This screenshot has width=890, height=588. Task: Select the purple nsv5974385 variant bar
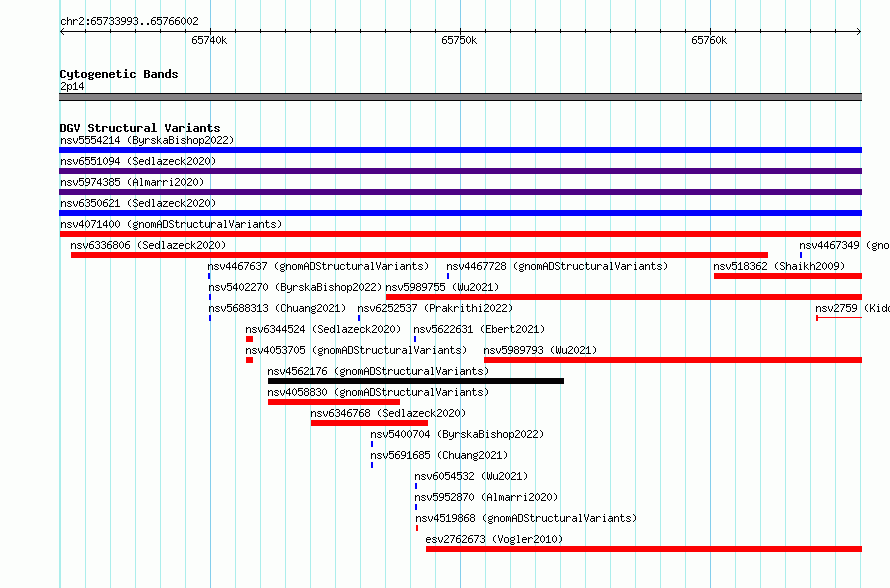(460, 192)
